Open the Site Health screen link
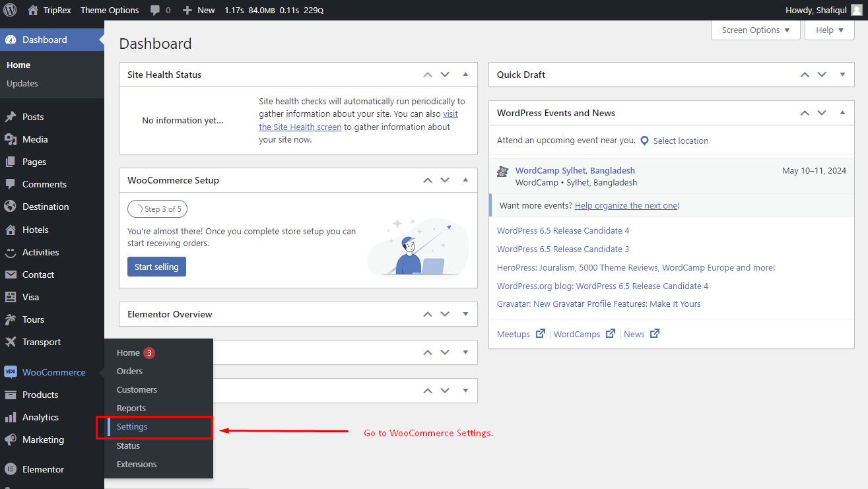 [300, 127]
